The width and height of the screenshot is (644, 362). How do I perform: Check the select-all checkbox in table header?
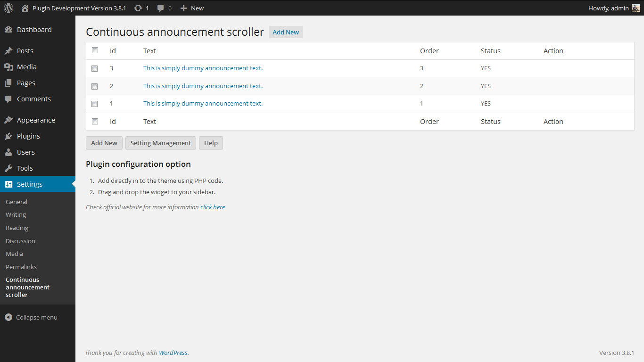tap(95, 50)
